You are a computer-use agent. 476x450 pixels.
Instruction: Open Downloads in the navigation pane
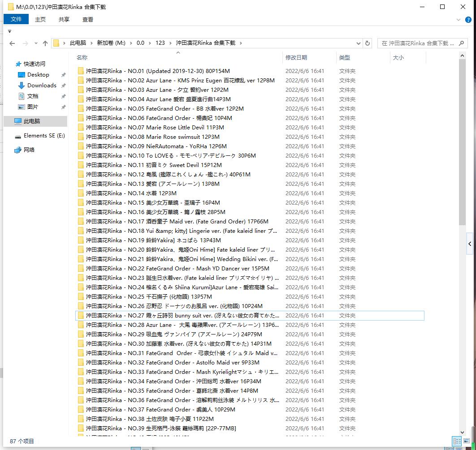tap(42, 86)
